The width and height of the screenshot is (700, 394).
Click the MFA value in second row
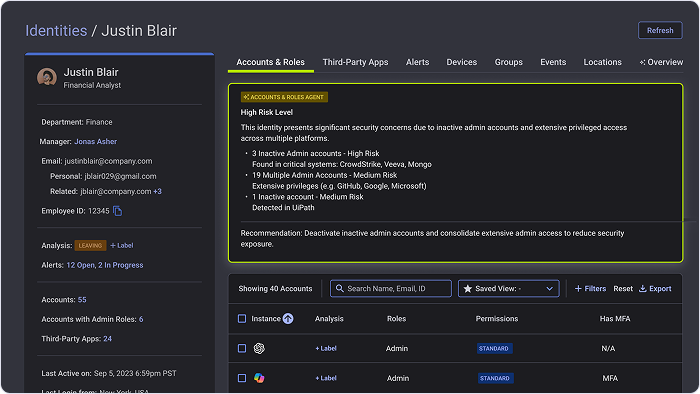coord(610,378)
